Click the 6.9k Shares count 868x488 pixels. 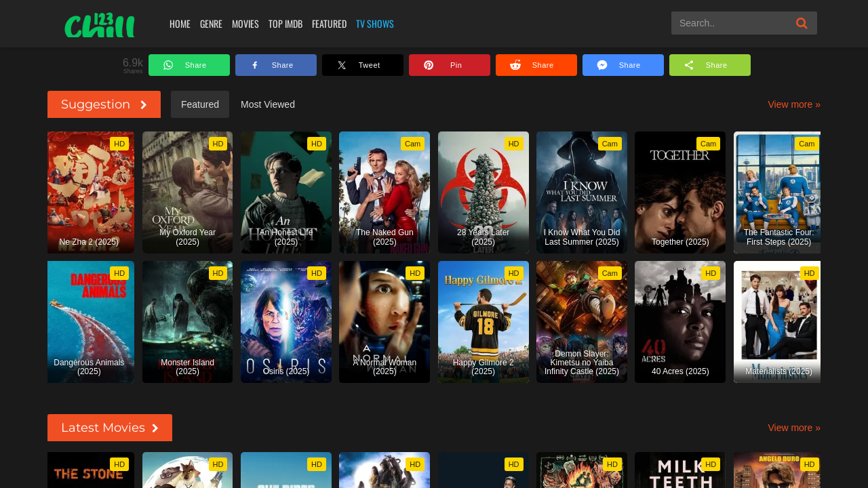point(133,65)
